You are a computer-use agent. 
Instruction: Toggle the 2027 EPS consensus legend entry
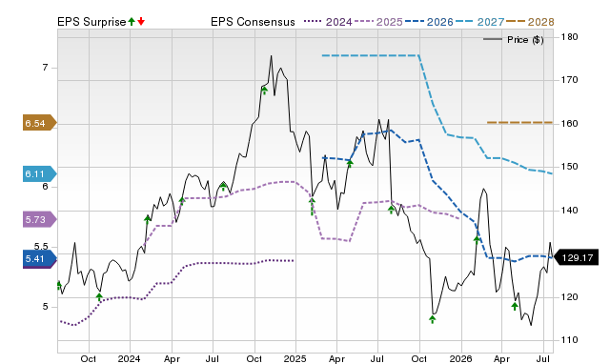coord(479,22)
